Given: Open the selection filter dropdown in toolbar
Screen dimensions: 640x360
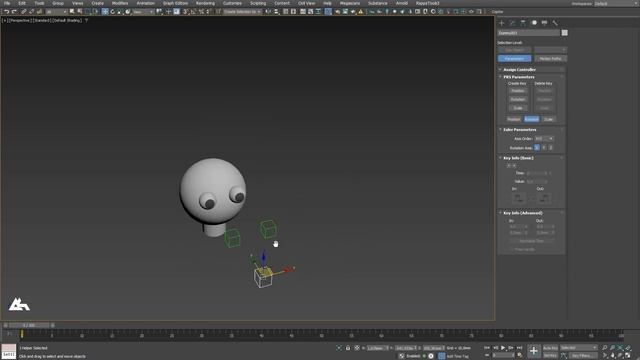Looking at the screenshot, I should pos(57,12).
